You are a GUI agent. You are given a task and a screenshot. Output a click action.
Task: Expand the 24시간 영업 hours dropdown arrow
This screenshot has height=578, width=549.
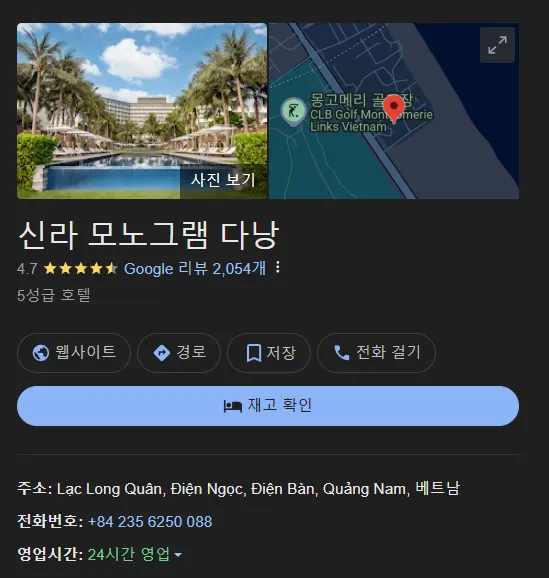pyautogui.click(x=178, y=554)
